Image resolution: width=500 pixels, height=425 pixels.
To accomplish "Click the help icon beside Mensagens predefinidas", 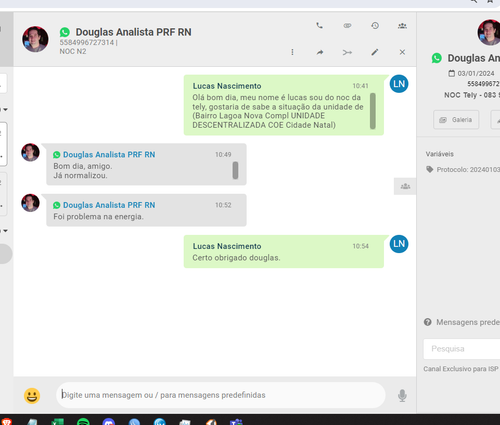I will point(428,322).
